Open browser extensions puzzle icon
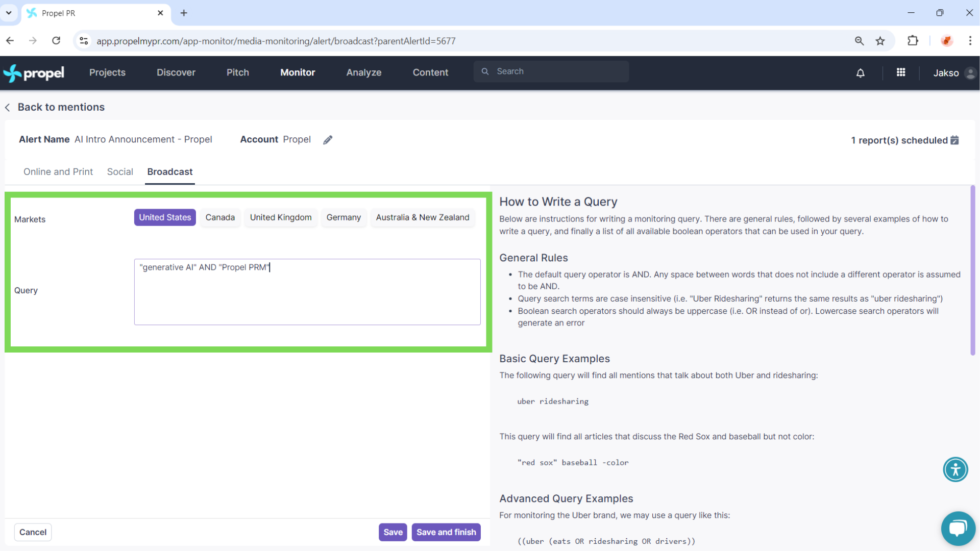Screen dimensions: 980x551 [x=913, y=41]
